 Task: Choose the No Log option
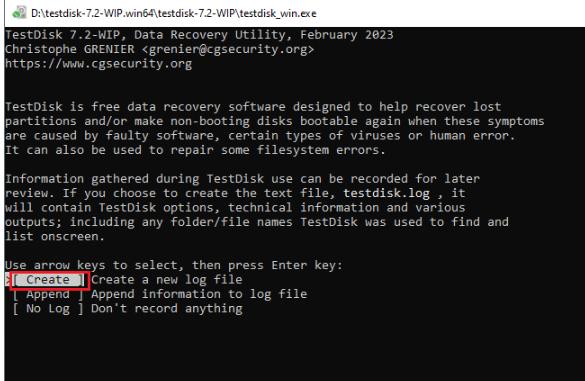coord(48,309)
